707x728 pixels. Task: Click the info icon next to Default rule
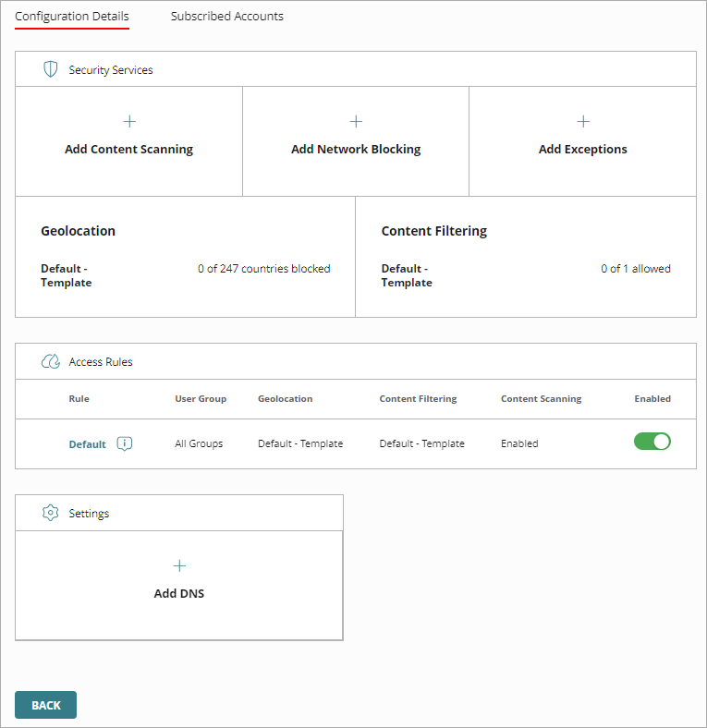[x=125, y=443]
